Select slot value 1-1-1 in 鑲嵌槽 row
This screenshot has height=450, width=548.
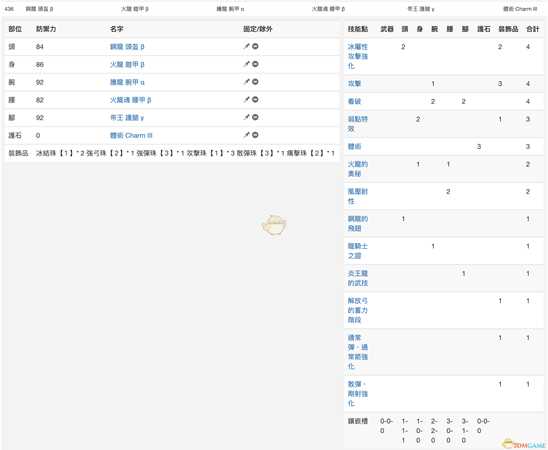pos(404,431)
